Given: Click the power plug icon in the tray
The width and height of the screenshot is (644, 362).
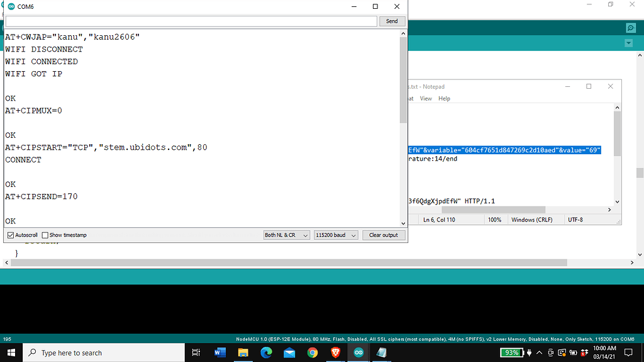Looking at the screenshot, I should pos(529,353).
